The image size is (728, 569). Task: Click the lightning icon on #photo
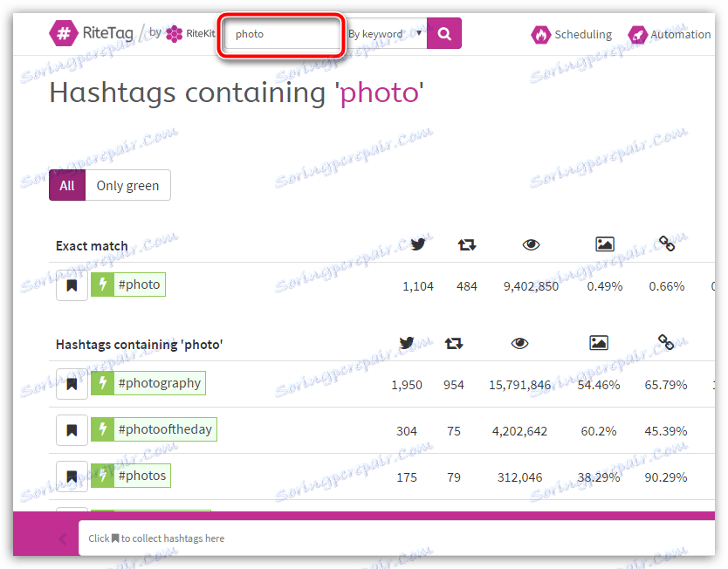(x=103, y=284)
